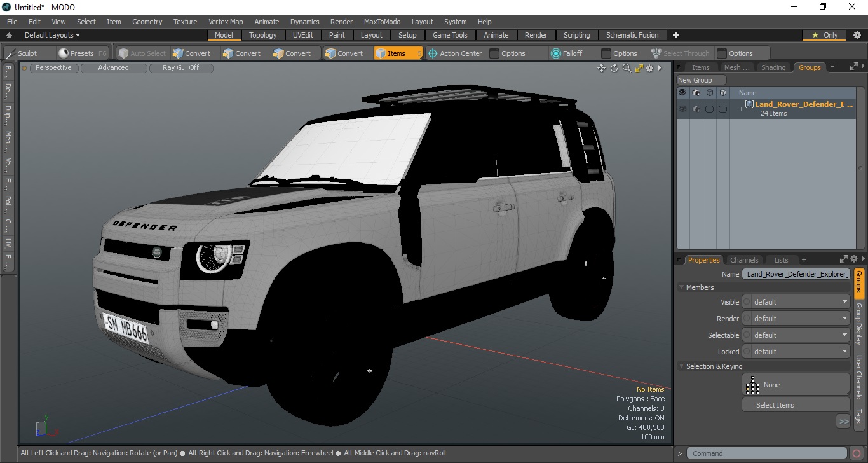The image size is (868, 463).
Task: Click the >> expand button in Properties
Action: coord(843,421)
